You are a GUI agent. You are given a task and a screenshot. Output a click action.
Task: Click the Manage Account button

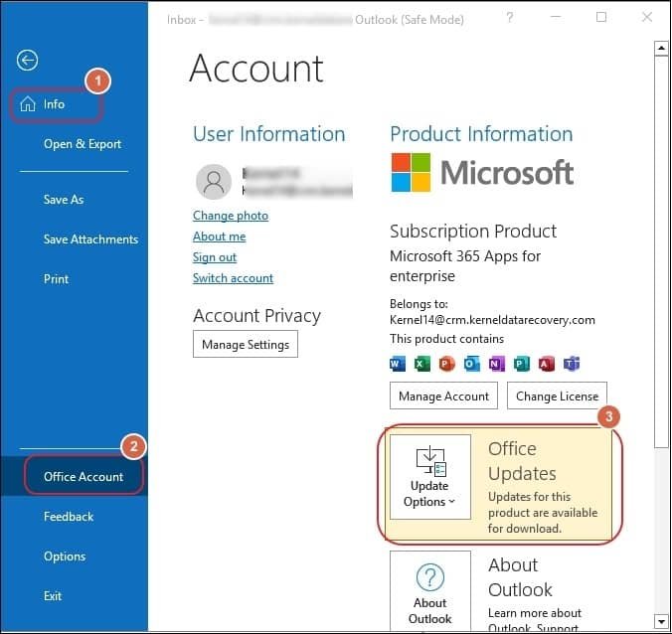point(443,396)
